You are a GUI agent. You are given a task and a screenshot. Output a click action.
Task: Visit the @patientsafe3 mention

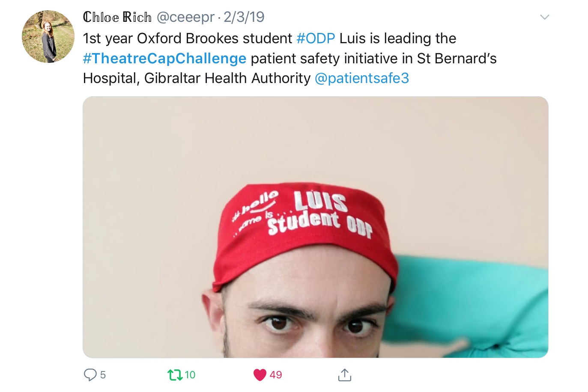tap(362, 78)
